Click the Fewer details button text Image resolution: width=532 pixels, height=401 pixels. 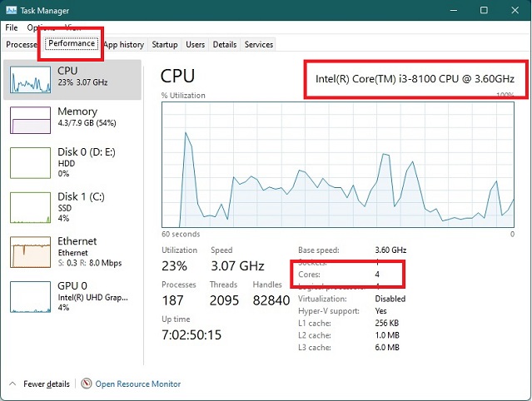point(47,384)
